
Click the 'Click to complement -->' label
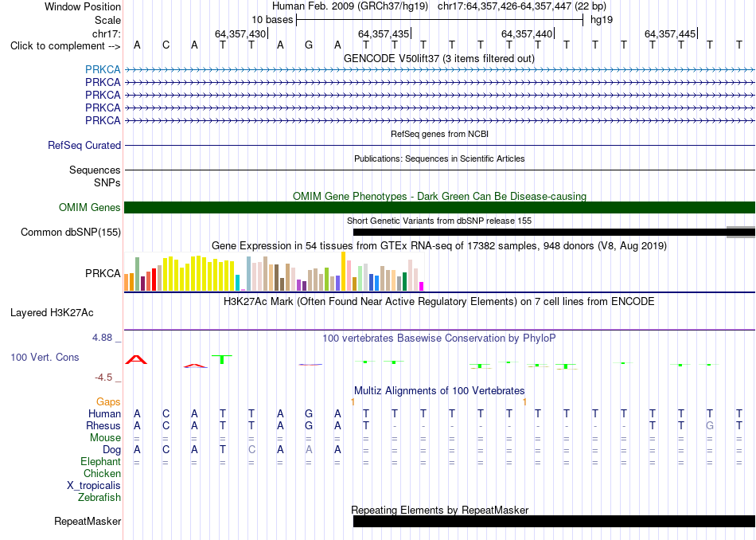point(65,46)
